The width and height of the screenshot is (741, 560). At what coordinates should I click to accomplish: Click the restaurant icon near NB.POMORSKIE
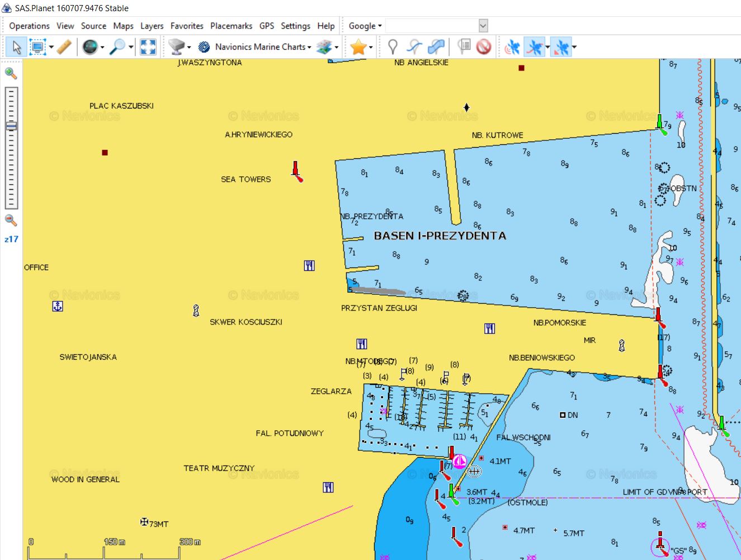(x=489, y=328)
